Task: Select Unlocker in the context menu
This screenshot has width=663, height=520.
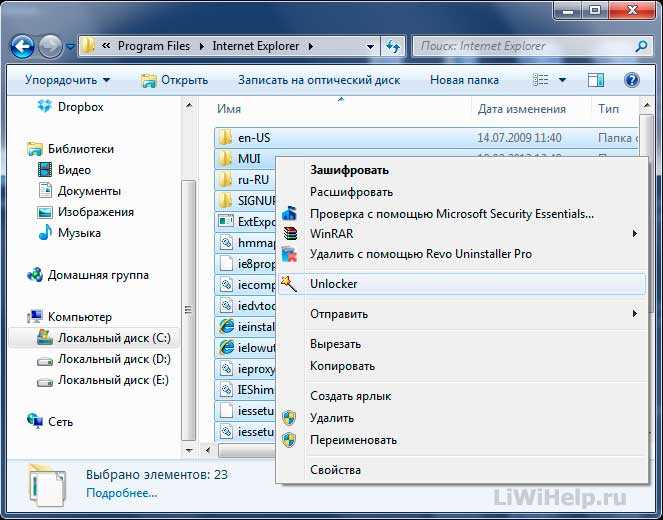Action: [463, 284]
